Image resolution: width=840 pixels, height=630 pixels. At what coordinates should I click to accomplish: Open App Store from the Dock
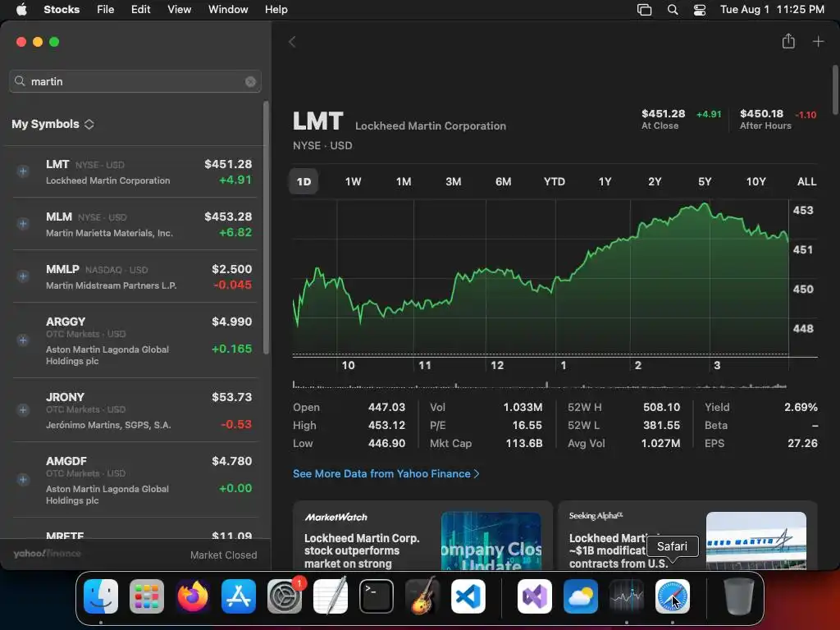[239, 596]
